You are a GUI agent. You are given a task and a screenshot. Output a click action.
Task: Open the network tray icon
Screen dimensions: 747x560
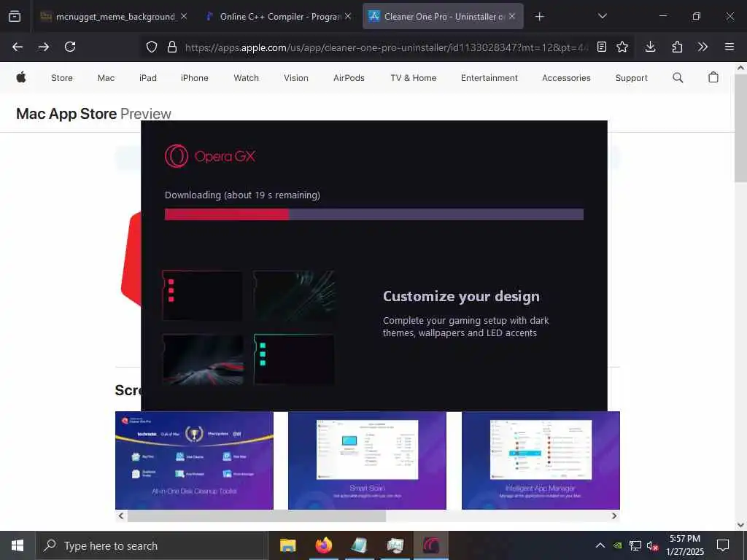[635, 545]
